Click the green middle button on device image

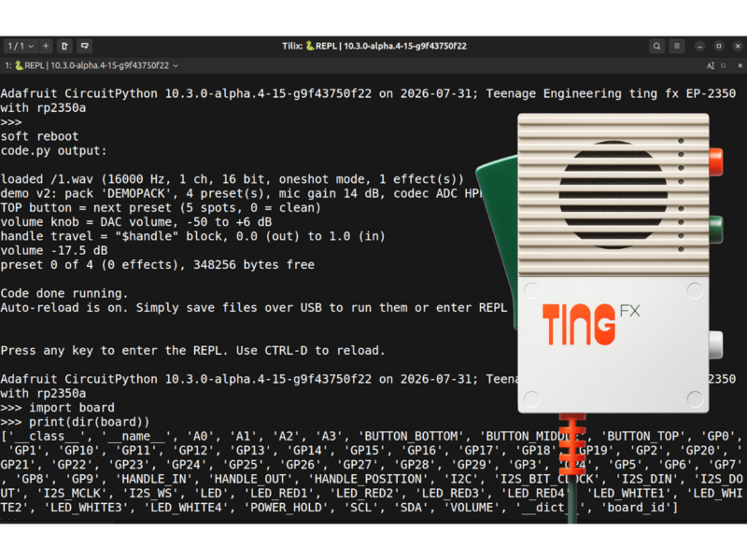tap(715, 230)
